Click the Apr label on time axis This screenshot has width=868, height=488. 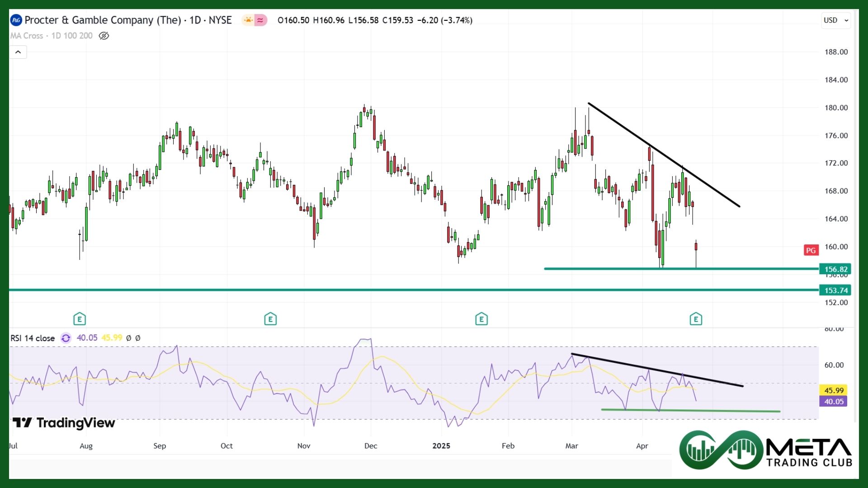[x=642, y=446]
